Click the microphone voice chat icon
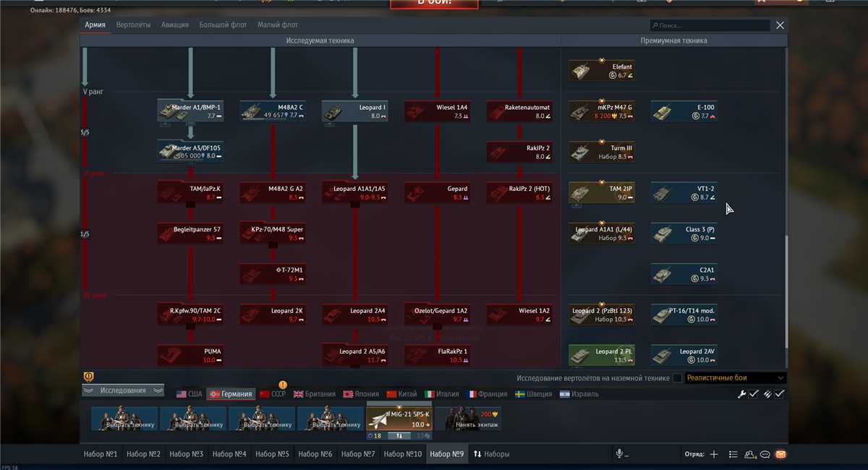Image resolution: width=868 pixels, height=470 pixels. (x=619, y=454)
